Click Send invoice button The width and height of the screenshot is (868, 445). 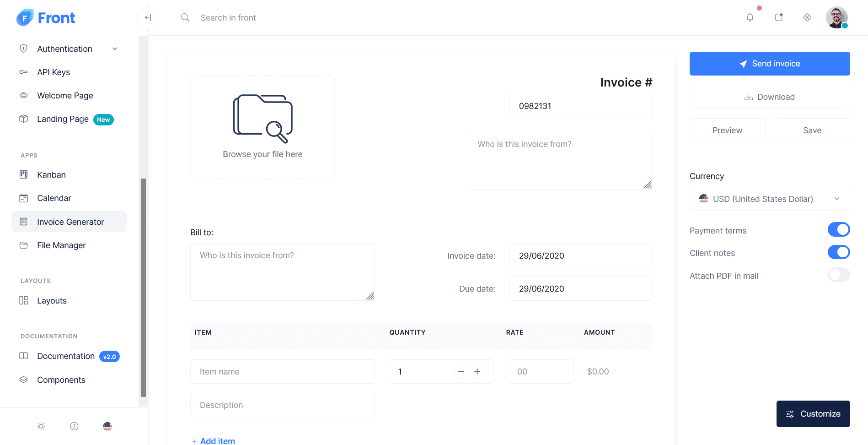click(770, 64)
